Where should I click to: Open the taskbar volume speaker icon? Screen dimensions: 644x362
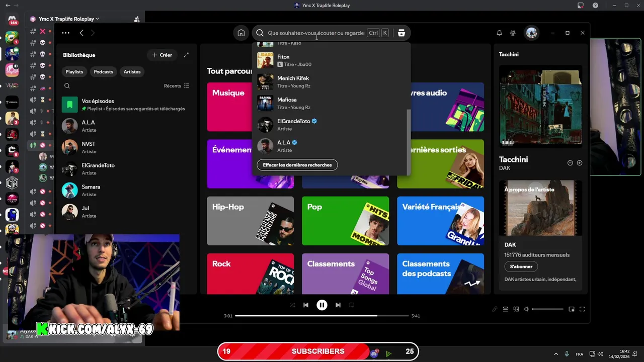click(600, 354)
